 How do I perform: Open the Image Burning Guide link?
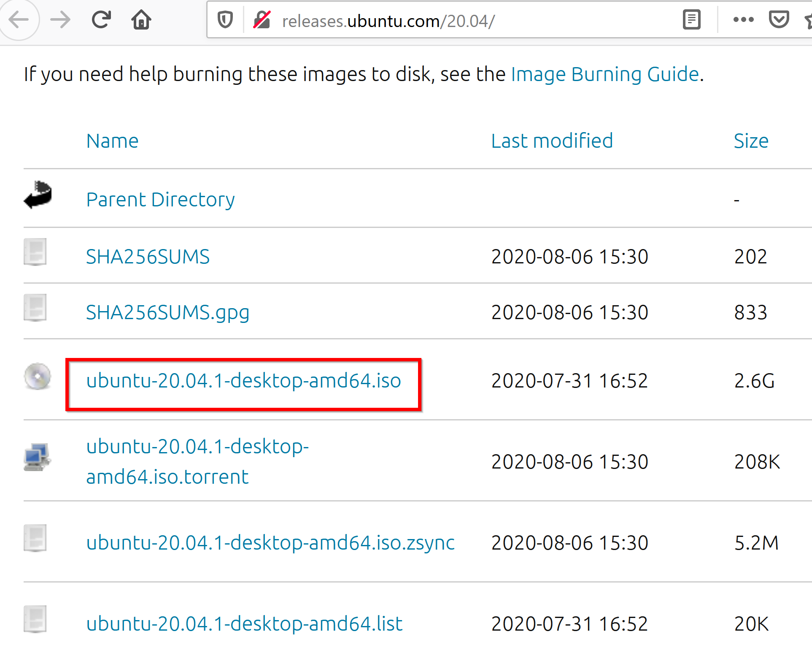pyautogui.click(x=605, y=74)
